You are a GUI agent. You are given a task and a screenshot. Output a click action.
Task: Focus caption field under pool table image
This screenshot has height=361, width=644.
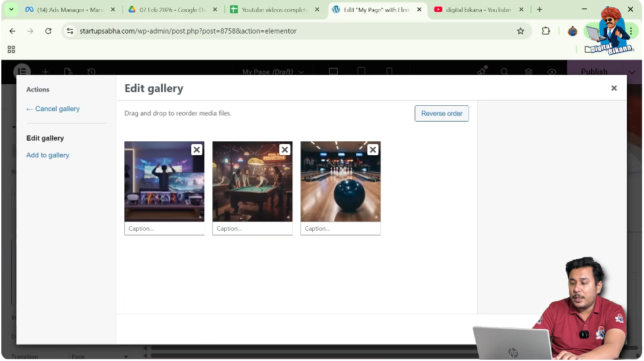click(252, 229)
